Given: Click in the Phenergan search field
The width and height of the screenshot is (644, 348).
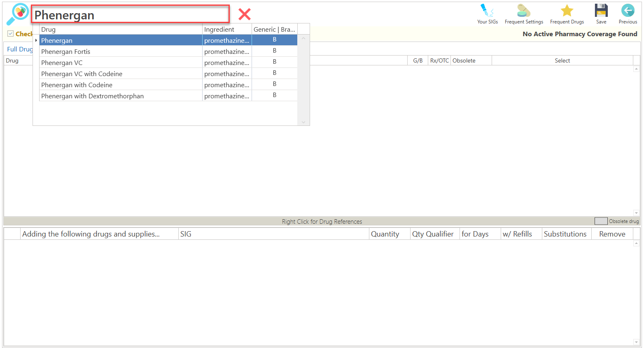Looking at the screenshot, I should point(130,14).
